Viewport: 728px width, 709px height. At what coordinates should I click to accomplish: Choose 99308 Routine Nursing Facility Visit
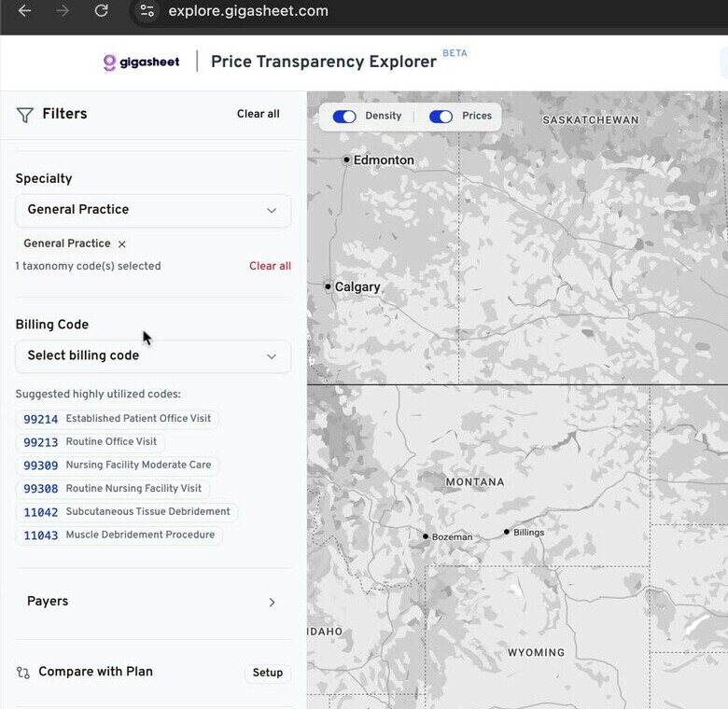coord(112,489)
